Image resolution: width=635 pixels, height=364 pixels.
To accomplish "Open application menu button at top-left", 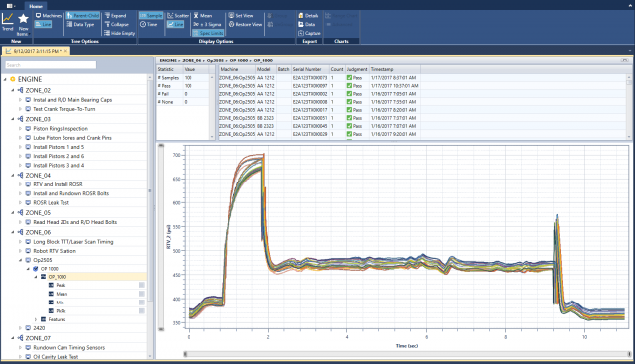I will tap(11, 6).
